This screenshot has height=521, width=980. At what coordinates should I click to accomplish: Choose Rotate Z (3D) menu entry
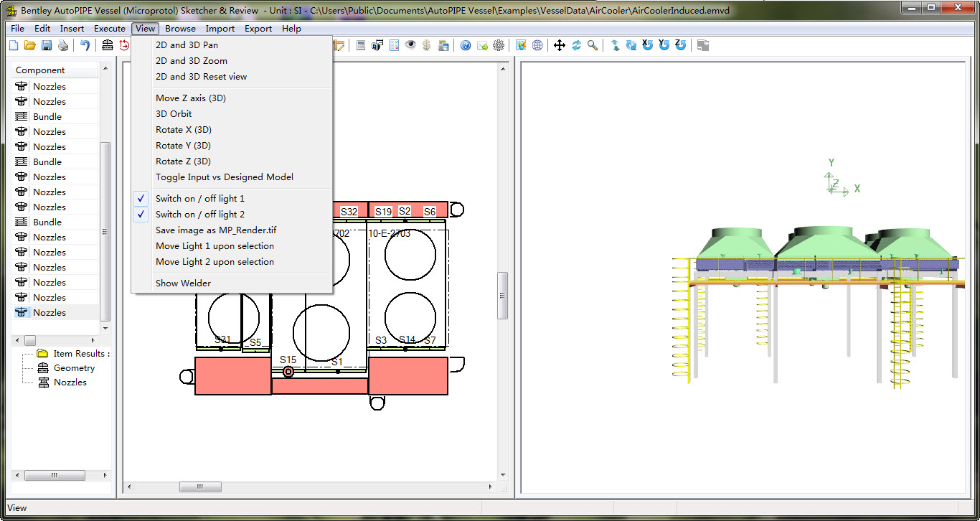coord(231,161)
